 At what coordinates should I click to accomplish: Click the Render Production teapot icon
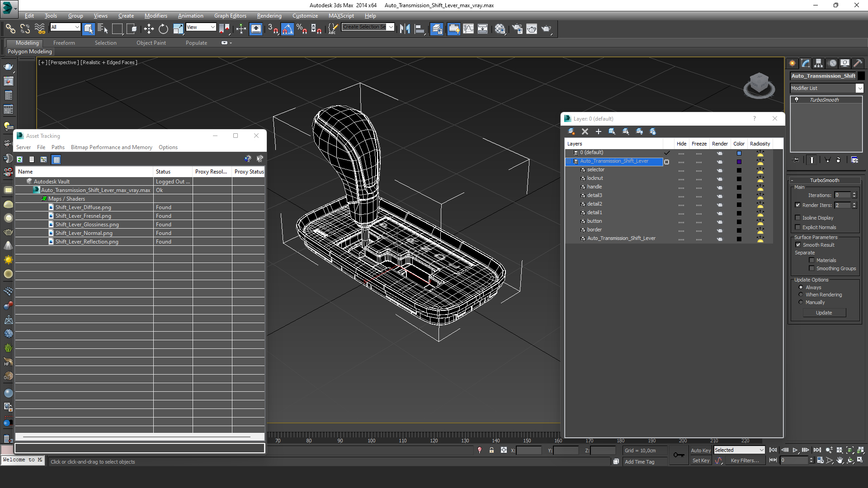point(547,29)
